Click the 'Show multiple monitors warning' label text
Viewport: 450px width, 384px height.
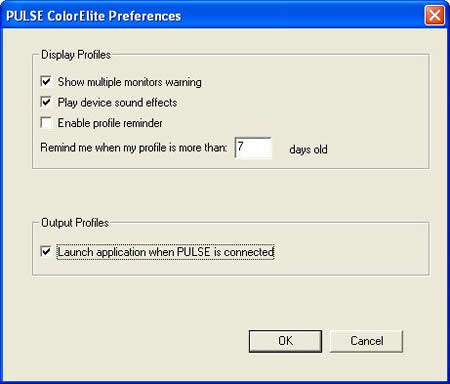(130, 82)
